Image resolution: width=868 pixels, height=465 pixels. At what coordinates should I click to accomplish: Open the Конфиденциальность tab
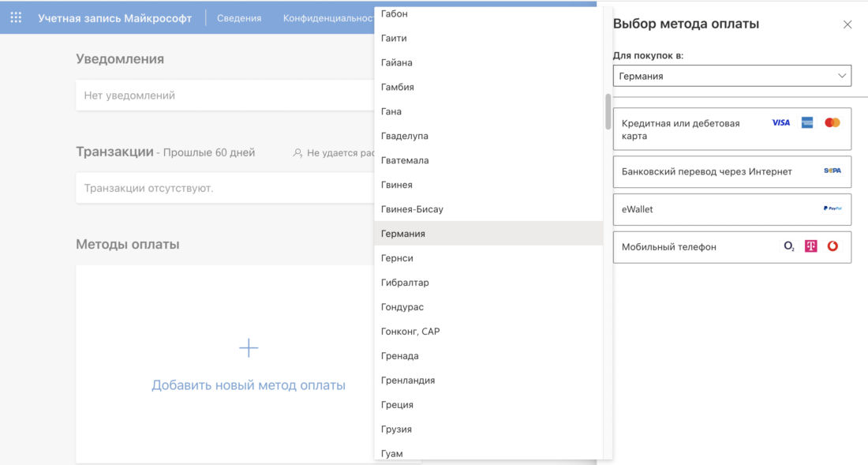pos(327,18)
